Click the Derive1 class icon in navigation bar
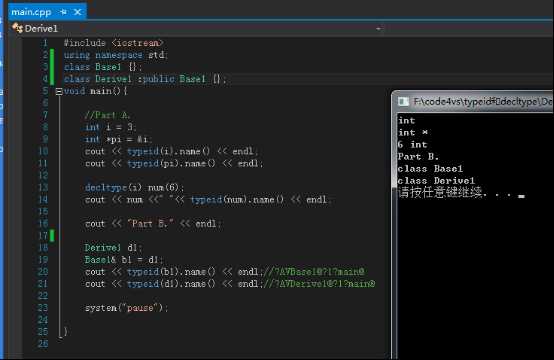The image size is (554, 360). pyautogui.click(x=17, y=28)
